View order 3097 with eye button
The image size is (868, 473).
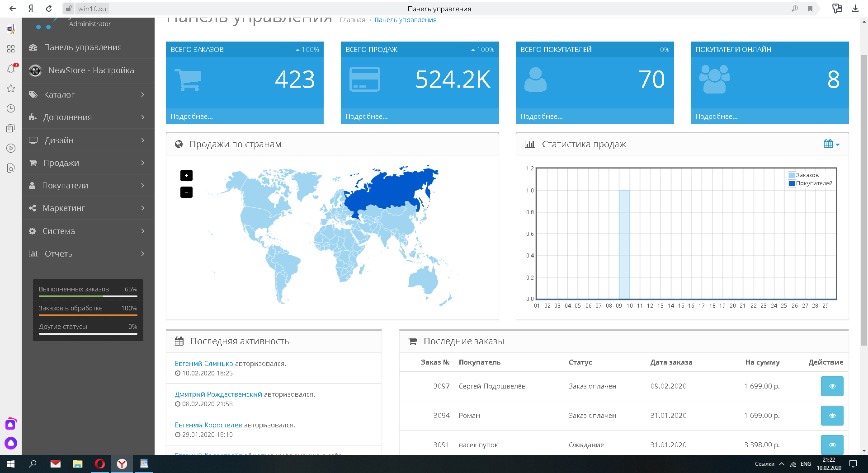pyautogui.click(x=832, y=386)
